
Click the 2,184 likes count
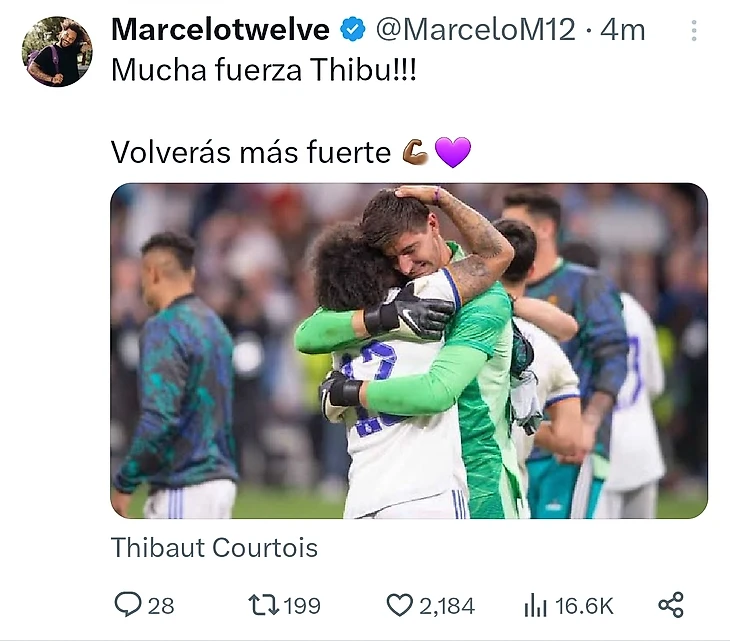click(447, 606)
